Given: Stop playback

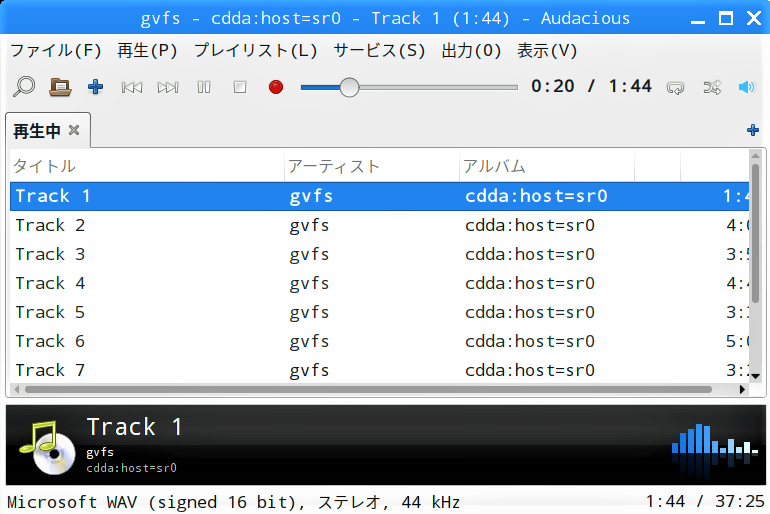Looking at the screenshot, I should (240, 87).
